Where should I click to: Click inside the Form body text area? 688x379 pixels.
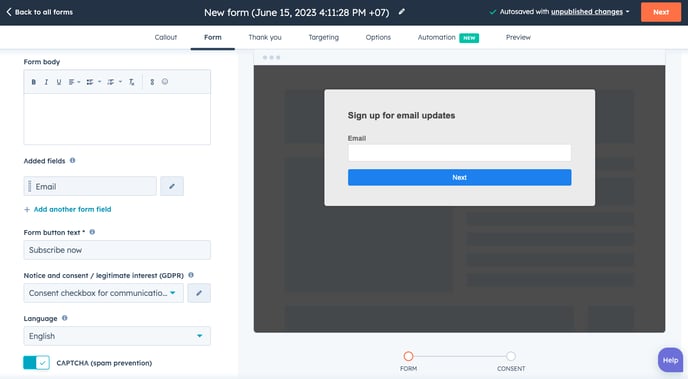[x=117, y=119]
